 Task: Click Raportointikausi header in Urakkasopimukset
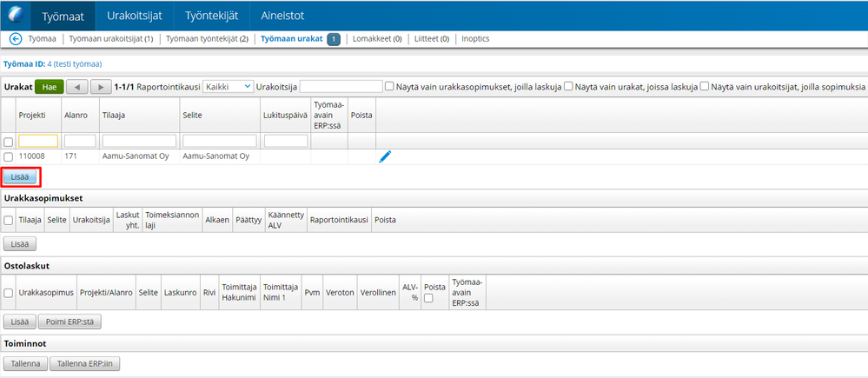click(340, 220)
